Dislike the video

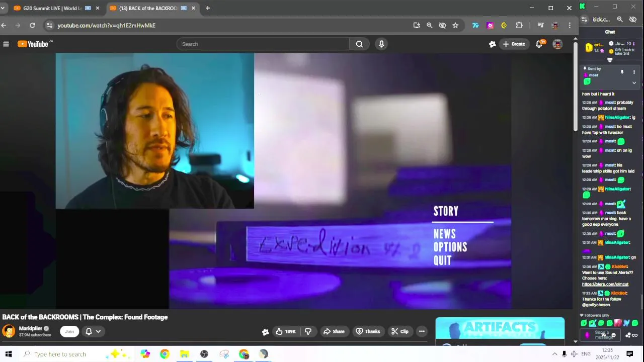click(308, 331)
